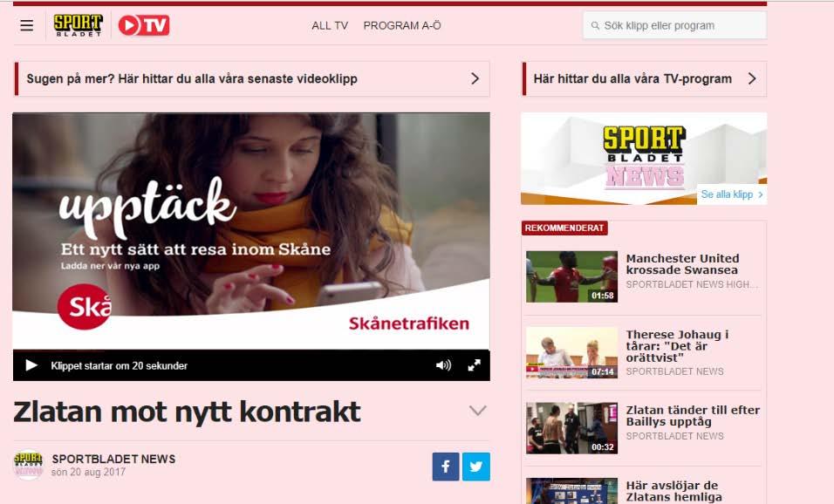
Task: Share the clip on Twitter
Action: point(476,467)
